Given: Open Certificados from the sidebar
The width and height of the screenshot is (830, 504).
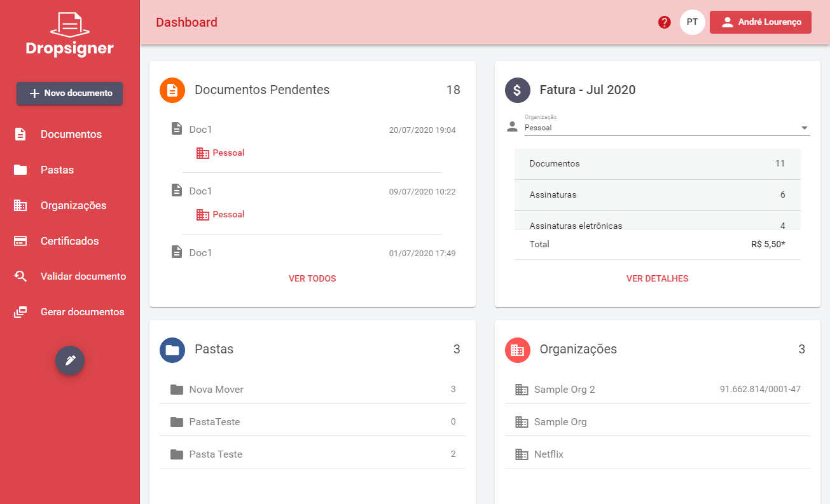Looking at the screenshot, I should (69, 241).
